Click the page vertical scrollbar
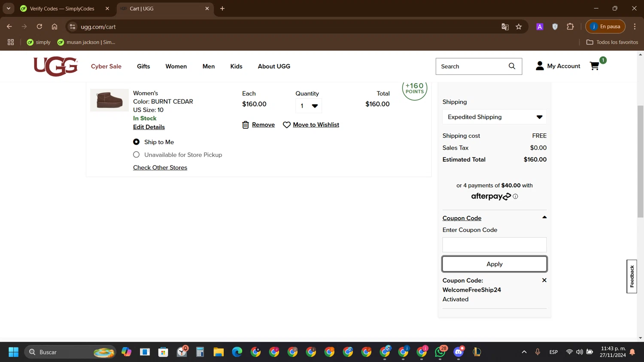 [x=640, y=162]
